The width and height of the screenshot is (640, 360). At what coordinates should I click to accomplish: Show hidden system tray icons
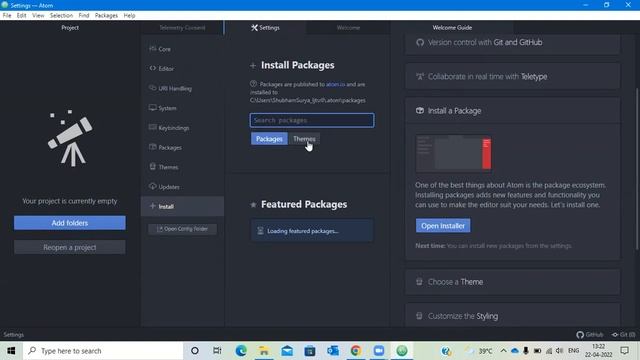[503, 351]
